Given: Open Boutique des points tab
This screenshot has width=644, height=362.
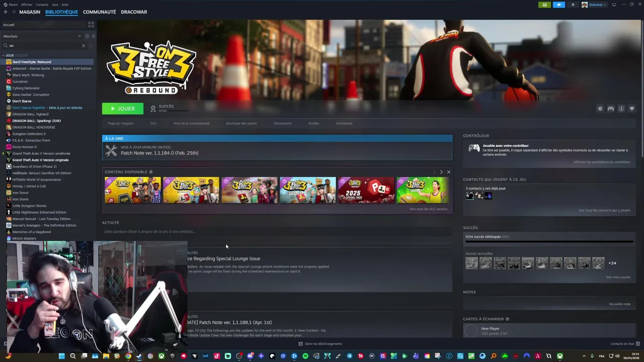Looking at the screenshot, I should [x=242, y=123].
